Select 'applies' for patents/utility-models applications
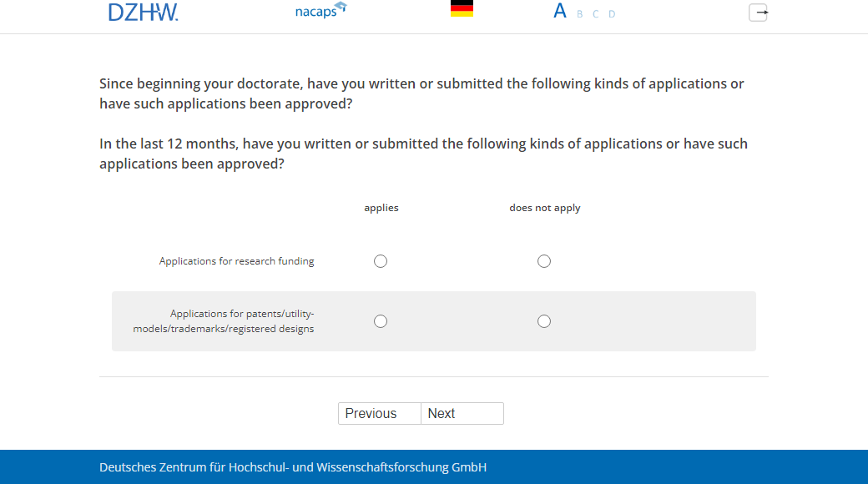This screenshot has width=868, height=484. click(x=381, y=321)
